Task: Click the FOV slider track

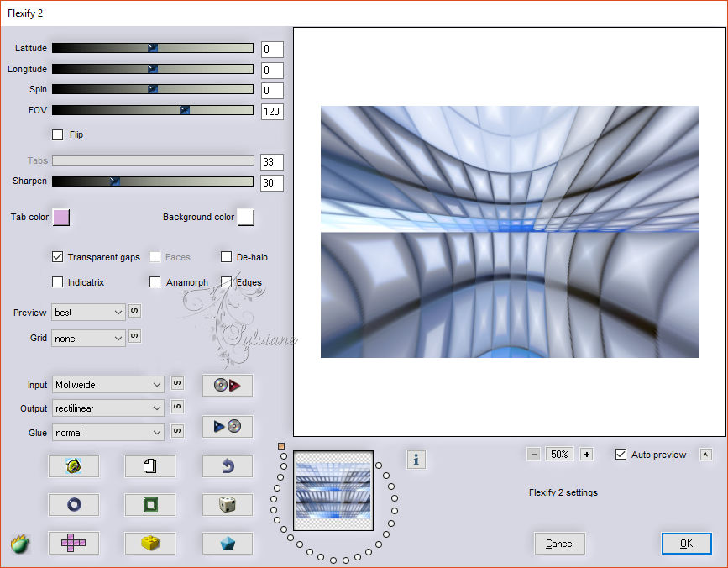Action: click(x=153, y=110)
